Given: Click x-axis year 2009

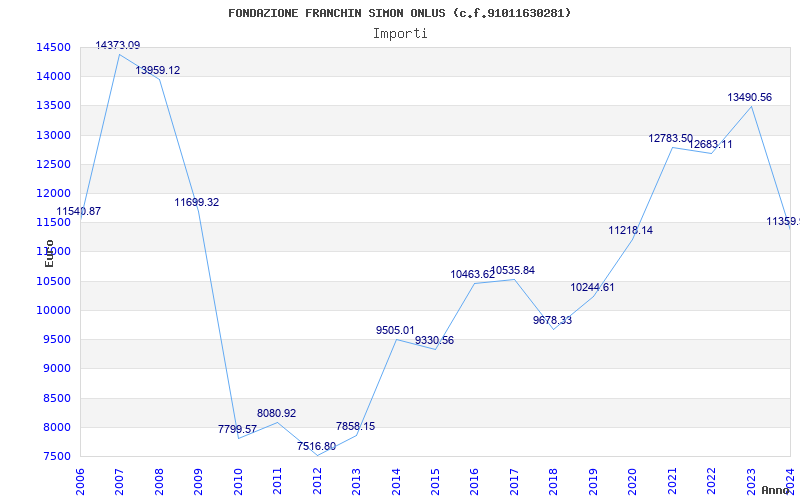Looking at the screenshot, I should pyautogui.click(x=198, y=481).
